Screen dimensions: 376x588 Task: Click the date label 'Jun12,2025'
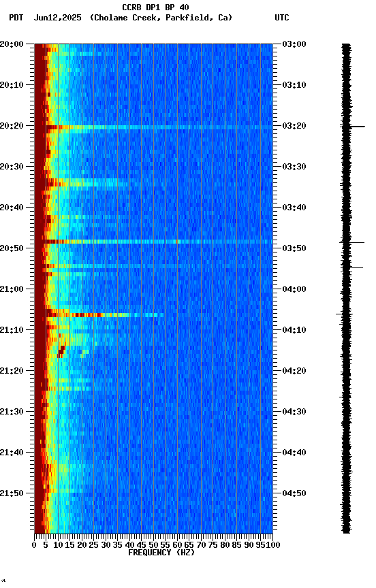[x=57, y=18]
